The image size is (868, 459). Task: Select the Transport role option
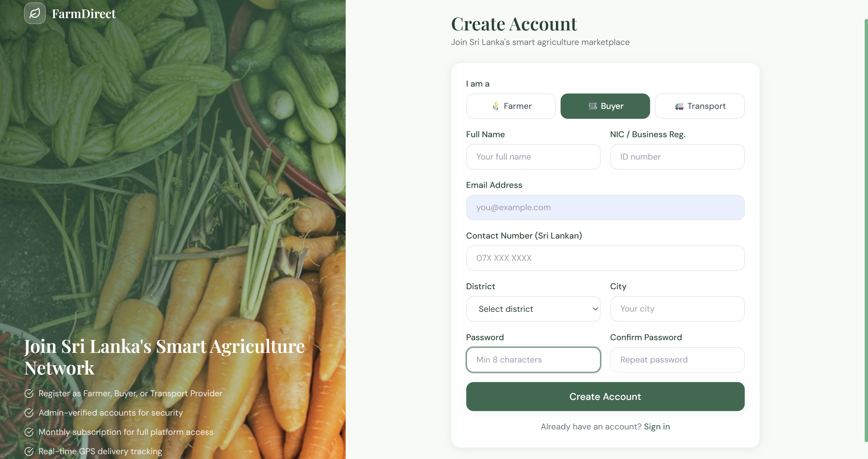click(700, 106)
